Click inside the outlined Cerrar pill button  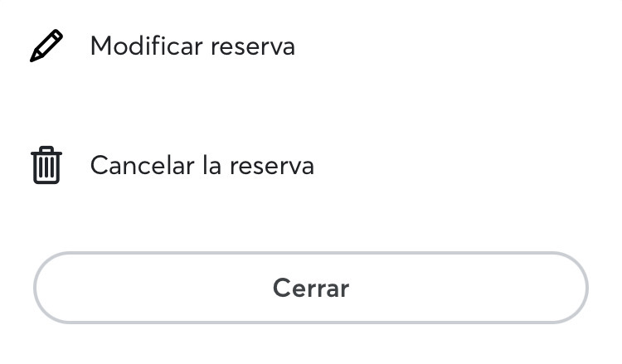pos(311,288)
